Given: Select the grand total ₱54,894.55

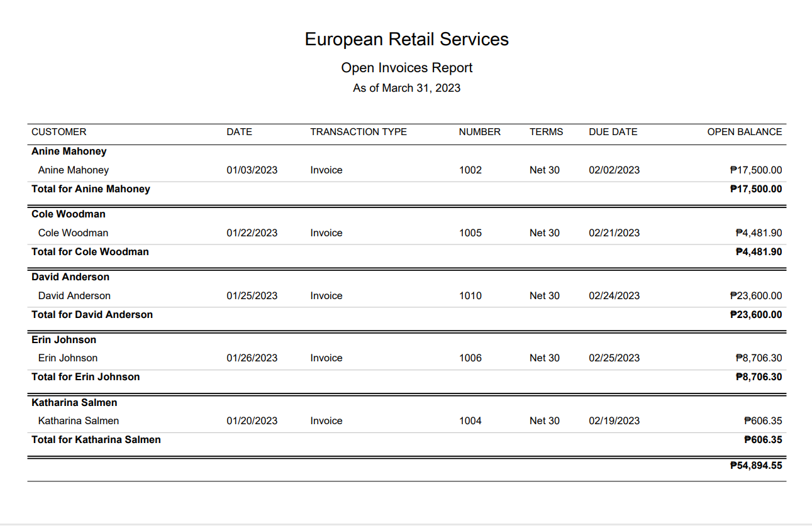Looking at the screenshot, I should tap(756, 466).
